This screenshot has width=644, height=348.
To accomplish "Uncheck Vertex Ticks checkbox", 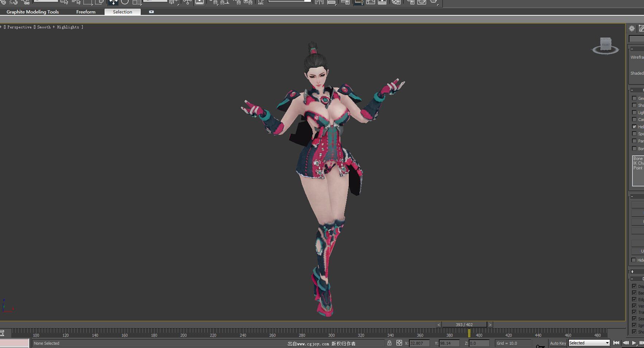I will [634, 306].
